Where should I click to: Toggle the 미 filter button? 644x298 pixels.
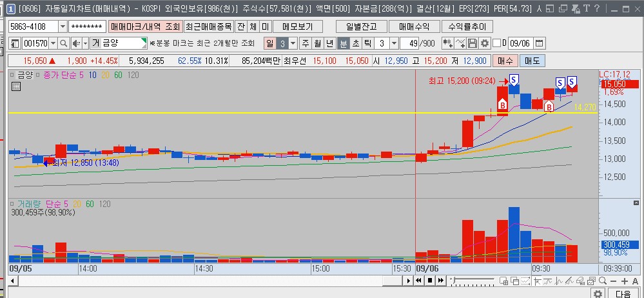pos(266,26)
